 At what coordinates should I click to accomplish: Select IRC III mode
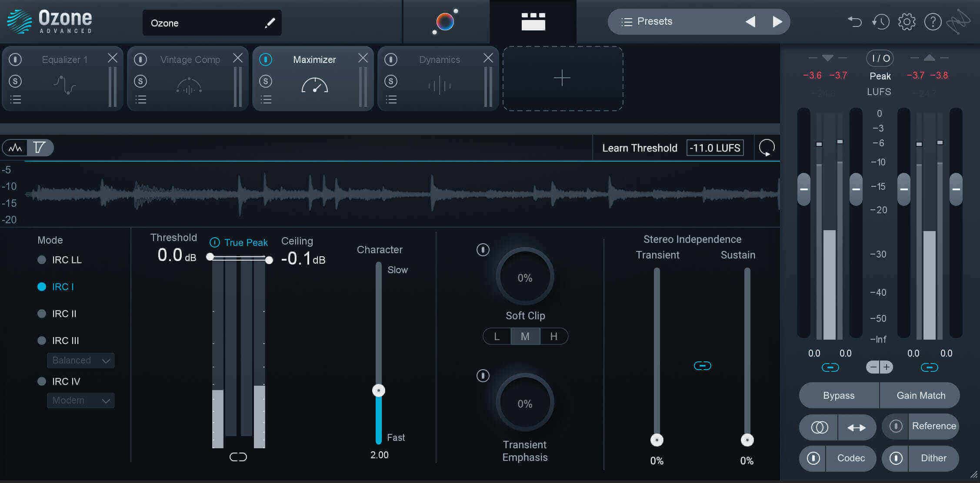click(x=58, y=341)
